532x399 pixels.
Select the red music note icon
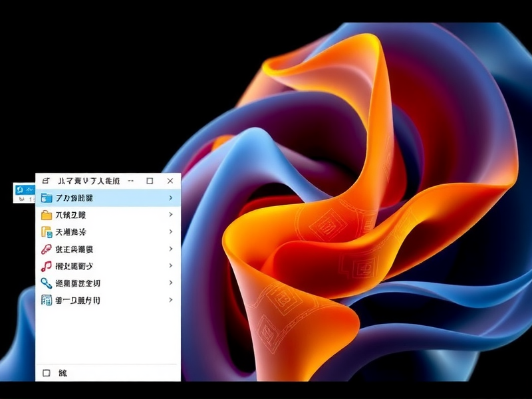(45, 266)
